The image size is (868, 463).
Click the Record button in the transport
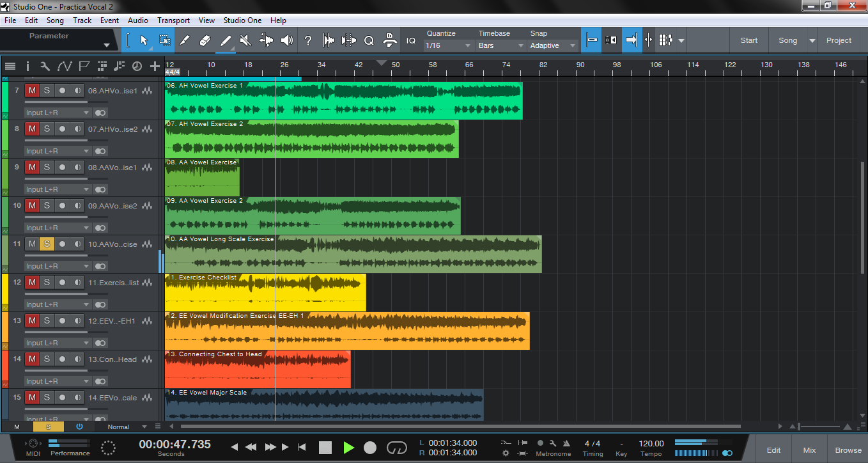click(370, 448)
